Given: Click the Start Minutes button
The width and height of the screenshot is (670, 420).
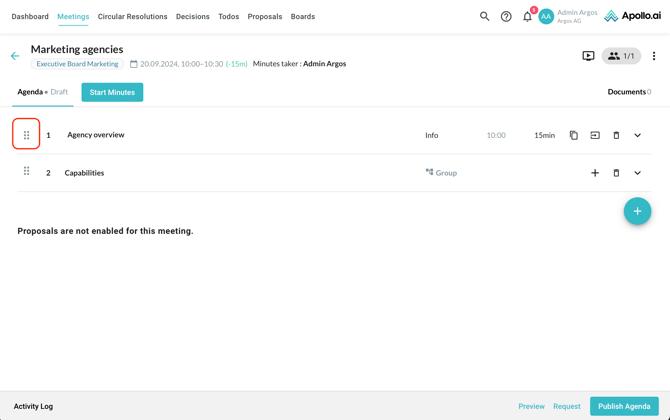Looking at the screenshot, I should pyautogui.click(x=112, y=92).
